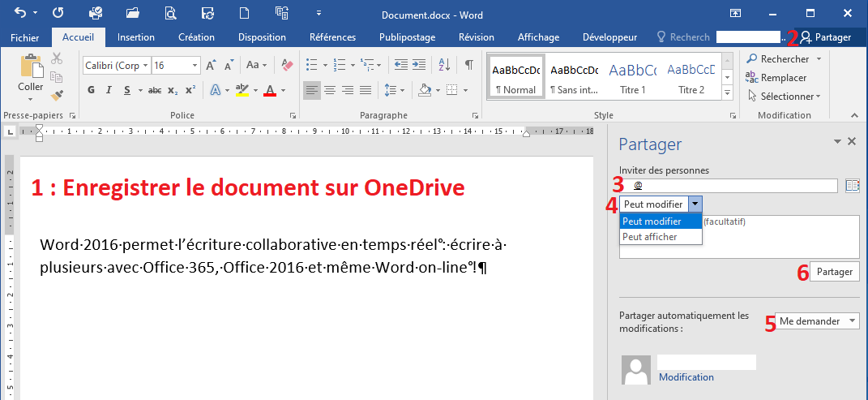Close the Partager side pane
Screen dimensions: 868x400
(x=853, y=141)
